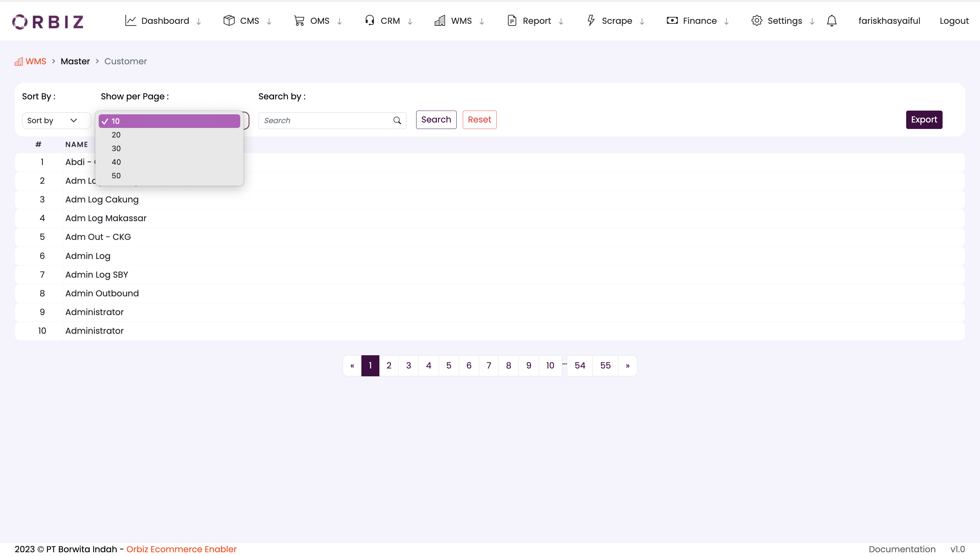Open Orbiz Ecommerce Enabler footer link
The width and height of the screenshot is (980, 556).
[181, 549]
